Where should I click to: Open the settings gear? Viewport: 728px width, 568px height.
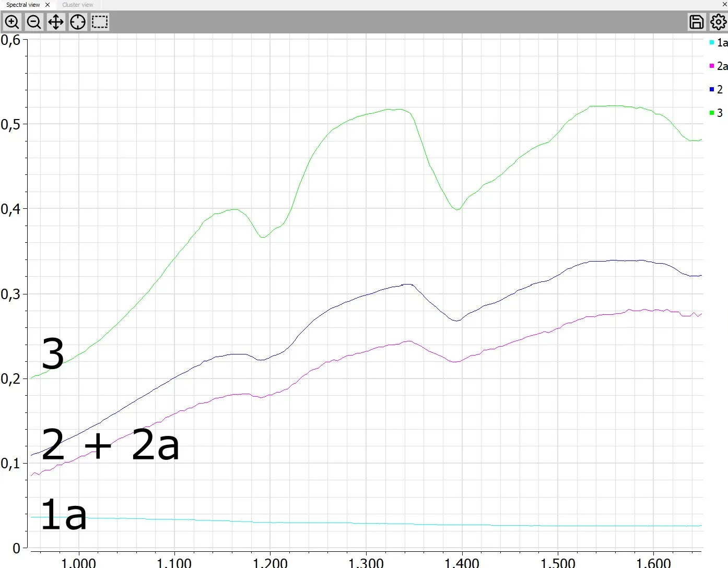pyautogui.click(x=718, y=22)
